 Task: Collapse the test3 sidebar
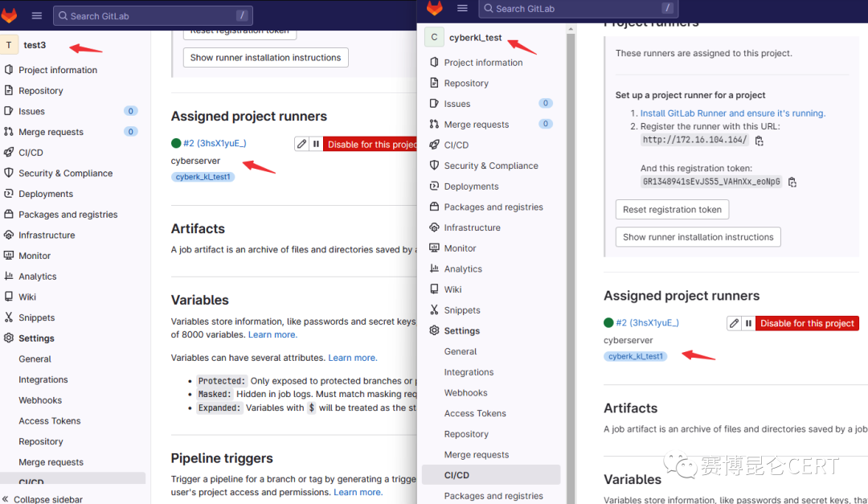[x=43, y=499]
